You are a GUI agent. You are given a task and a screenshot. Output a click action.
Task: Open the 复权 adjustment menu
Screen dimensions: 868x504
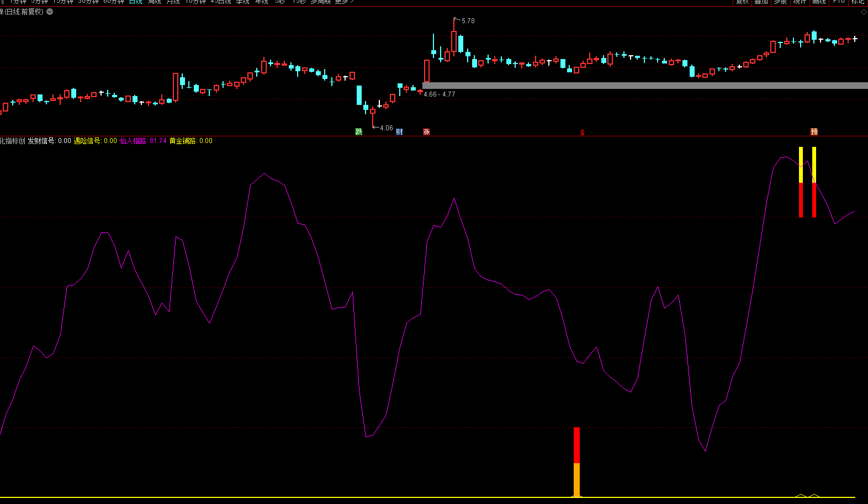tap(742, 2)
